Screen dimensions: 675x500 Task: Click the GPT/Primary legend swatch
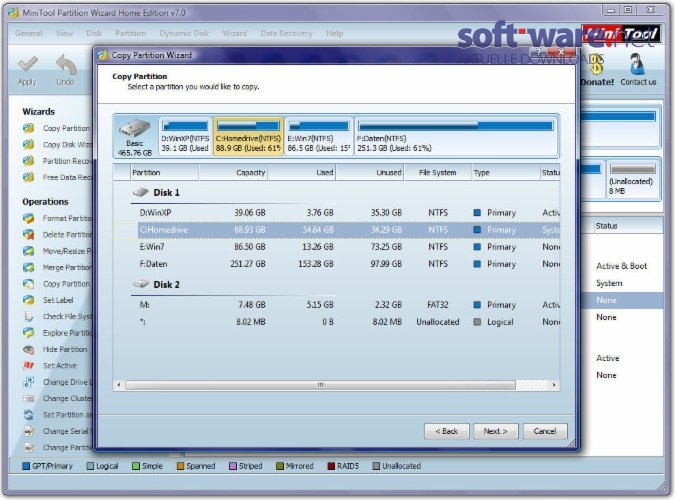pos(26,466)
